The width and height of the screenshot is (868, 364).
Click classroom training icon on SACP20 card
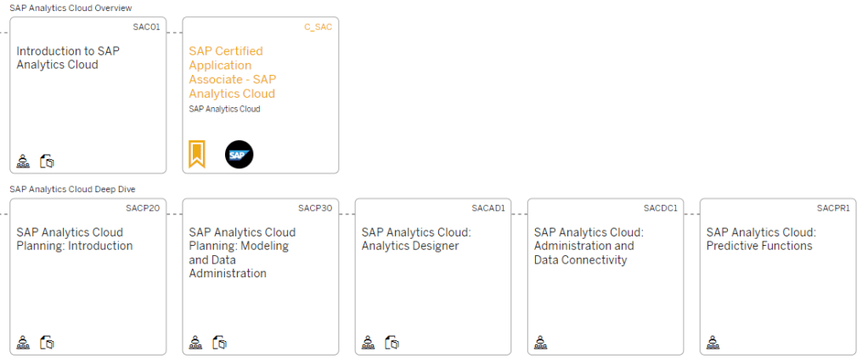pyautogui.click(x=23, y=343)
